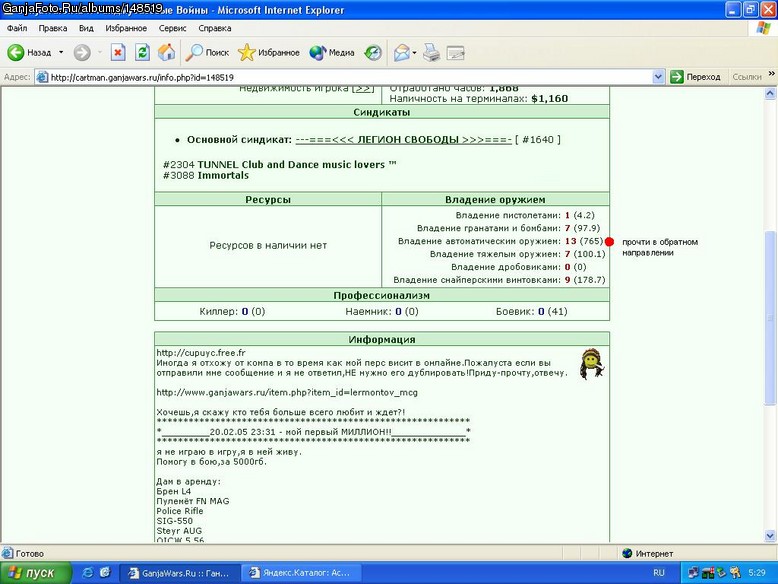The height and width of the screenshot is (584, 778).
Task: Open the ЛЕГИОН СВОБОДЫ syndicate link
Action: coord(403,139)
